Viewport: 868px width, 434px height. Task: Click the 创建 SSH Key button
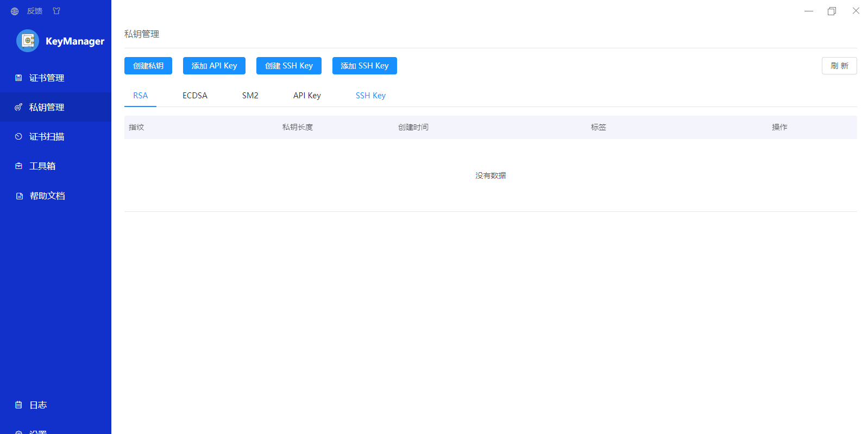pos(289,66)
